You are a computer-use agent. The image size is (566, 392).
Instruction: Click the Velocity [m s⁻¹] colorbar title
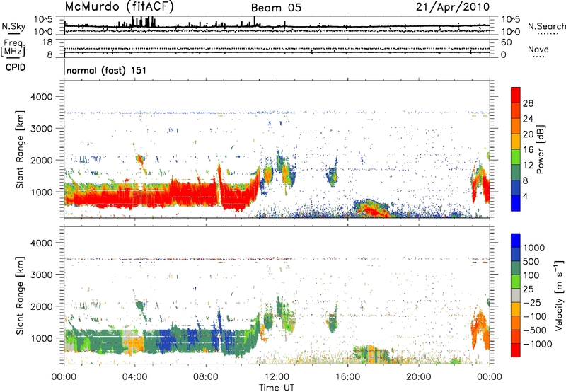coord(559,295)
